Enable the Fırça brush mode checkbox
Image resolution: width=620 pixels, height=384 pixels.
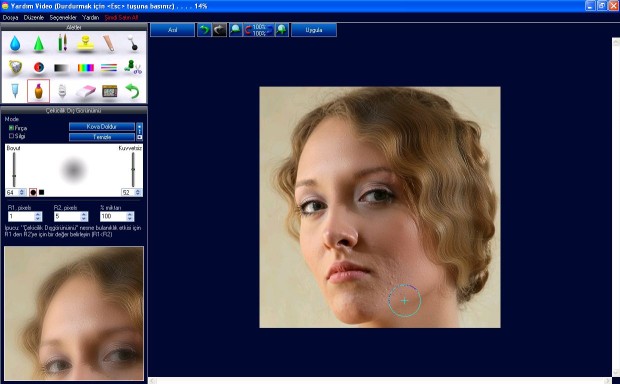(x=11, y=128)
